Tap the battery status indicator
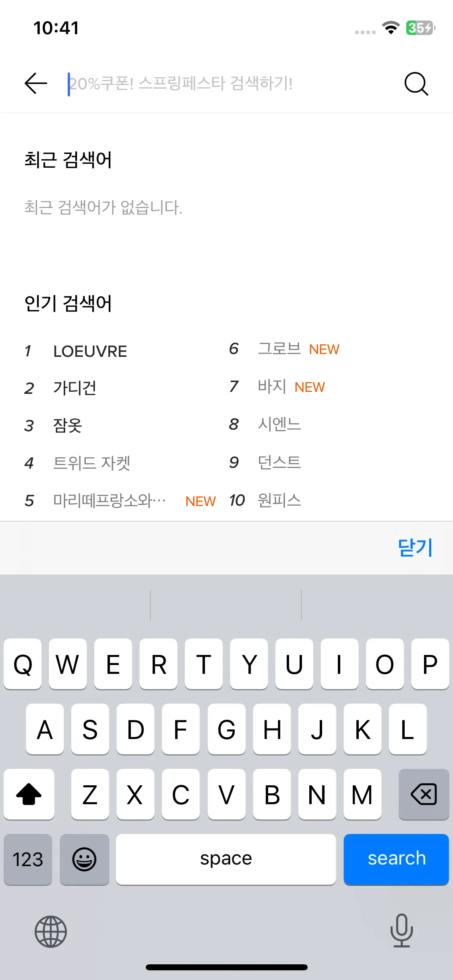453x980 pixels. point(421,28)
